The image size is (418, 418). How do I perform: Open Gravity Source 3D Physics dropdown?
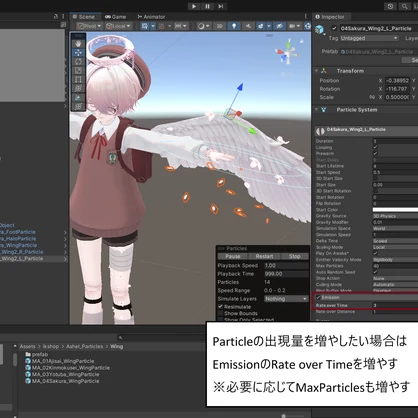tap(395, 216)
